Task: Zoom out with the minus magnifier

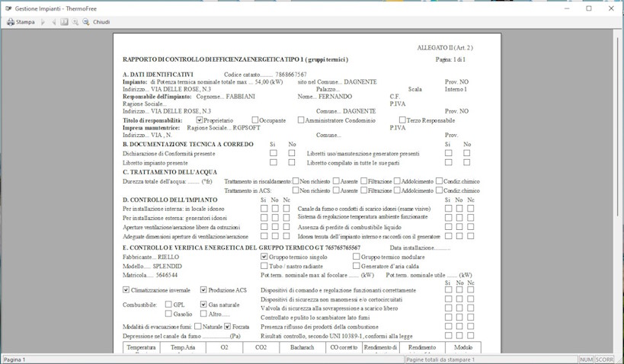Action: [85, 22]
